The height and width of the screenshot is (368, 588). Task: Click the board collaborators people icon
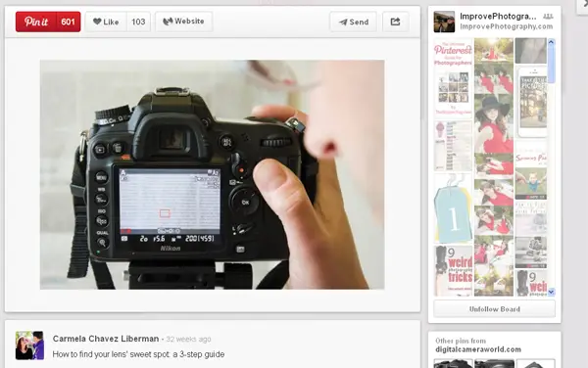click(x=548, y=16)
